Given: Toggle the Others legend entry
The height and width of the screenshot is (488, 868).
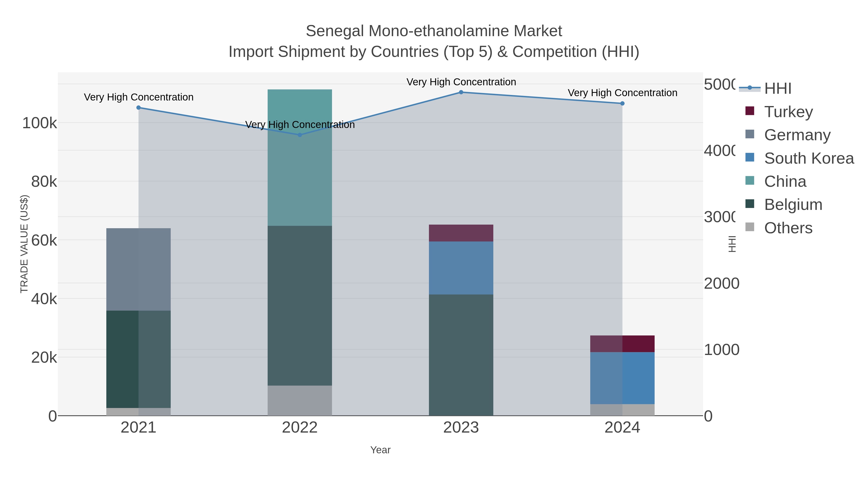Looking at the screenshot, I should [x=779, y=228].
